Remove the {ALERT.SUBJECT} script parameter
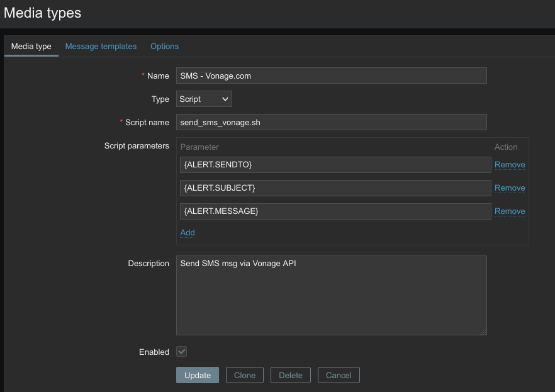555x392 pixels. [509, 188]
